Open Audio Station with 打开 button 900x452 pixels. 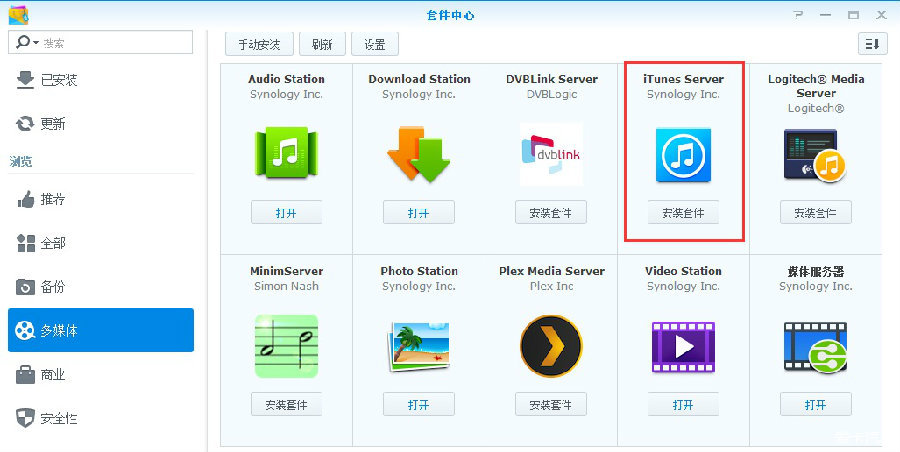tap(286, 213)
